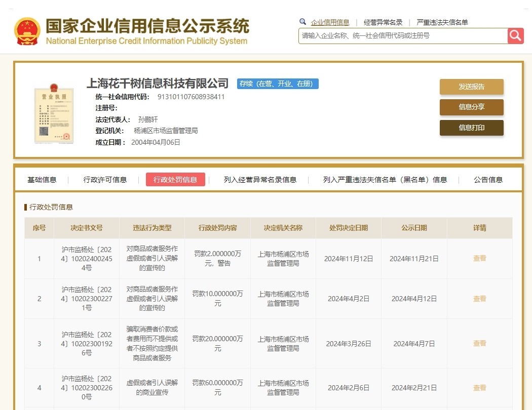Click the 罚款60.000000万元 cell
The width and height of the screenshot is (532, 410).
click(x=217, y=387)
